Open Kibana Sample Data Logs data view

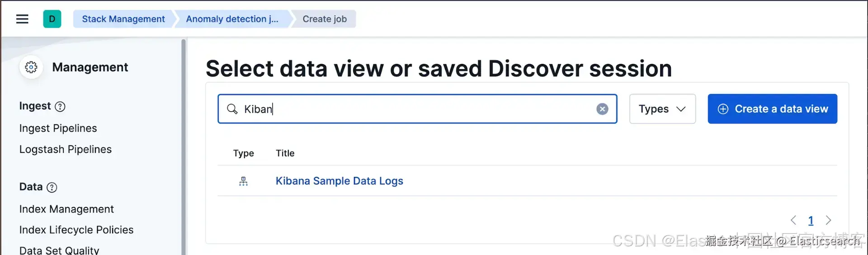click(339, 181)
